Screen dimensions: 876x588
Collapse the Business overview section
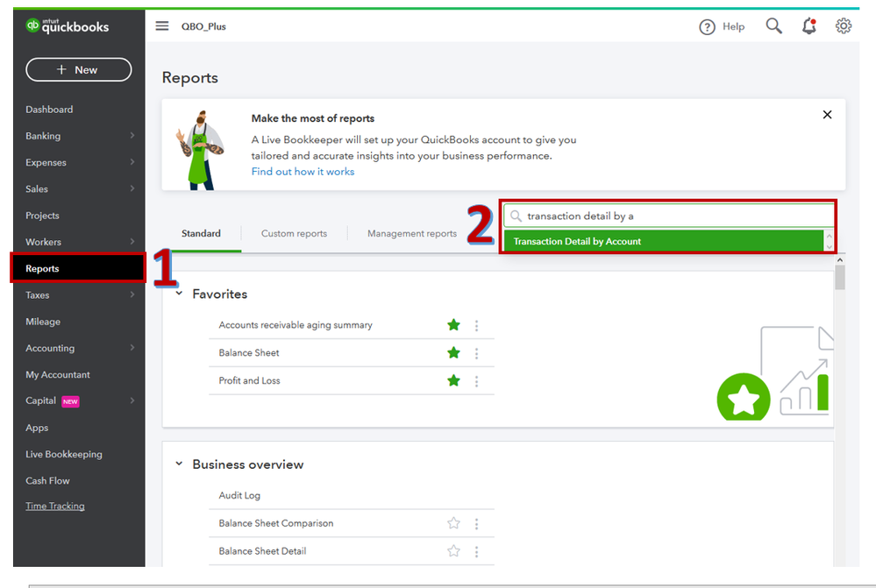click(179, 464)
